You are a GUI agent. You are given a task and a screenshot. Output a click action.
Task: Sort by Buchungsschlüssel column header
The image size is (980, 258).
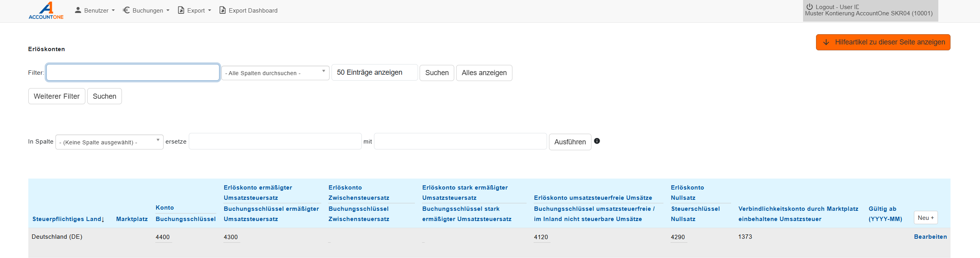pos(186,219)
